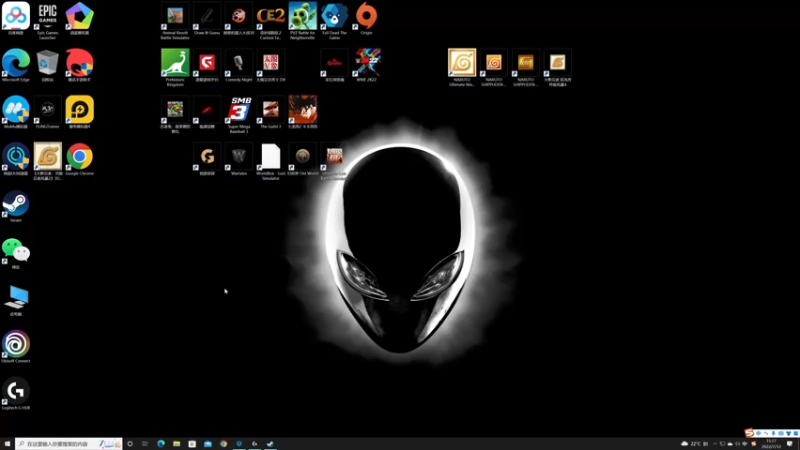The image size is (800, 450).
Task: Open the WWE 2K22 shortcut
Action: tap(366, 65)
